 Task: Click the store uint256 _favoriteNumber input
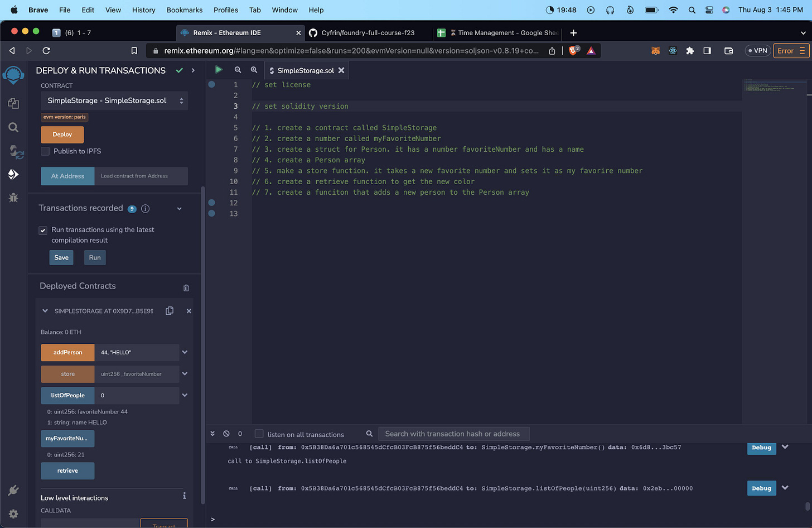point(137,373)
